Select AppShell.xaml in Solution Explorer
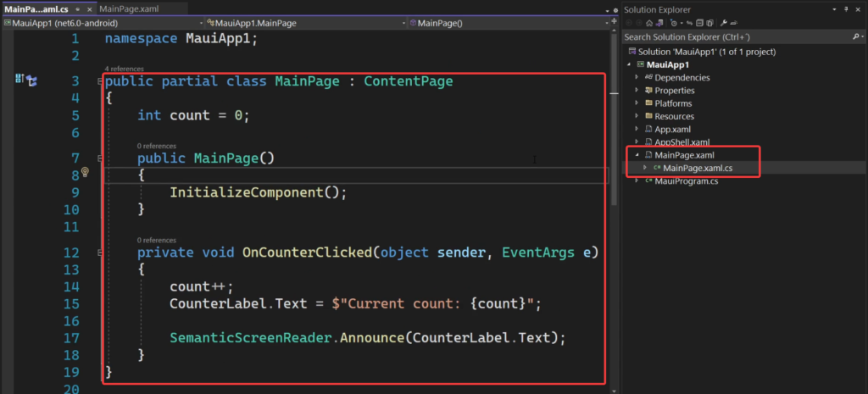Screen dimensions: 868x394 tap(682, 142)
